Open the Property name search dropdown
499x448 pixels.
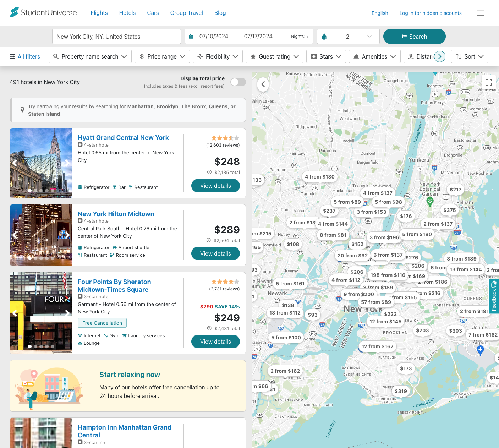[x=90, y=56]
